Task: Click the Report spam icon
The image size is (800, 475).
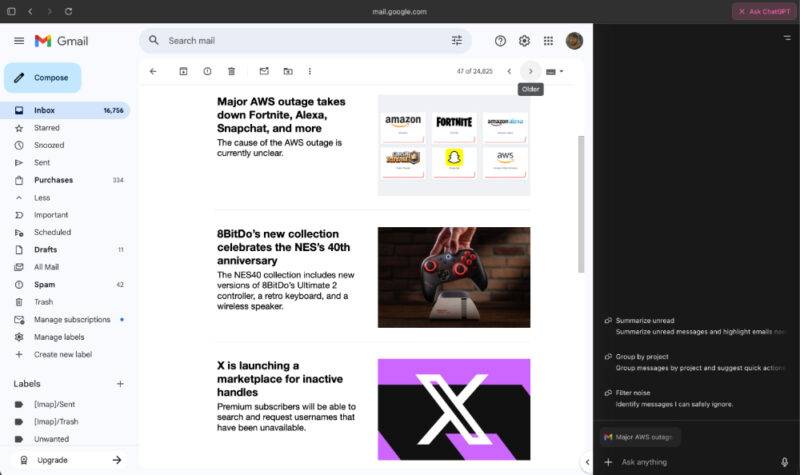Action: [x=207, y=71]
